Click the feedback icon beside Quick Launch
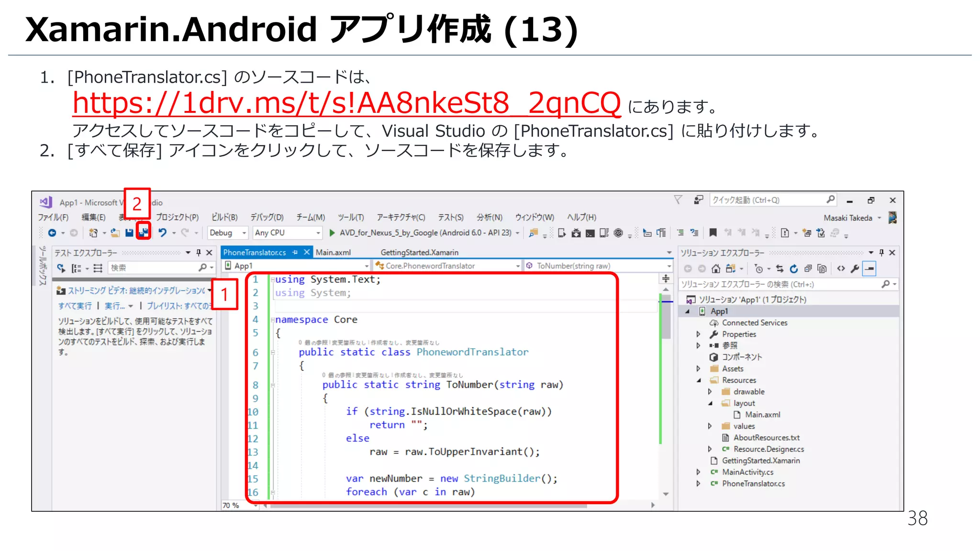Screen dimensions: 980x551 [699, 199]
